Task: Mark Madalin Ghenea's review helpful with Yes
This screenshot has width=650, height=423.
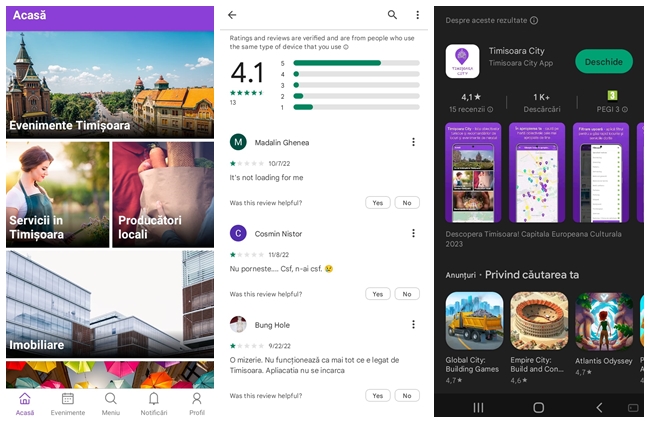Action: click(x=377, y=202)
